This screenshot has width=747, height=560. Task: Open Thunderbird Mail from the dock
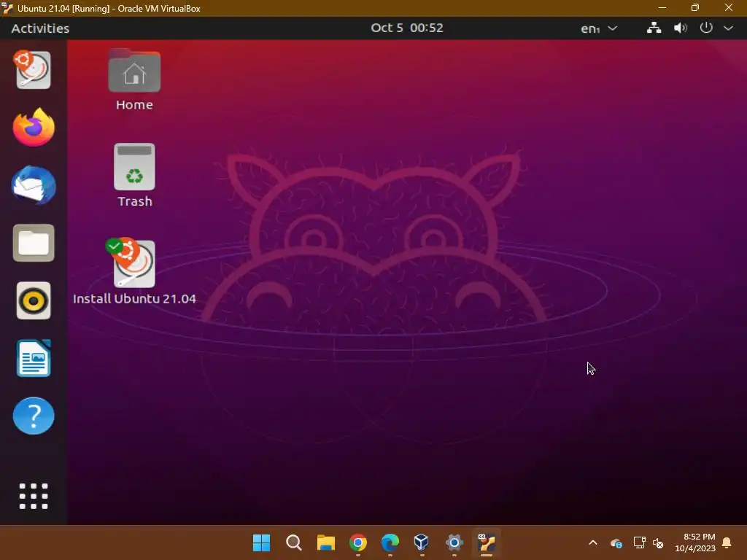pos(34,185)
